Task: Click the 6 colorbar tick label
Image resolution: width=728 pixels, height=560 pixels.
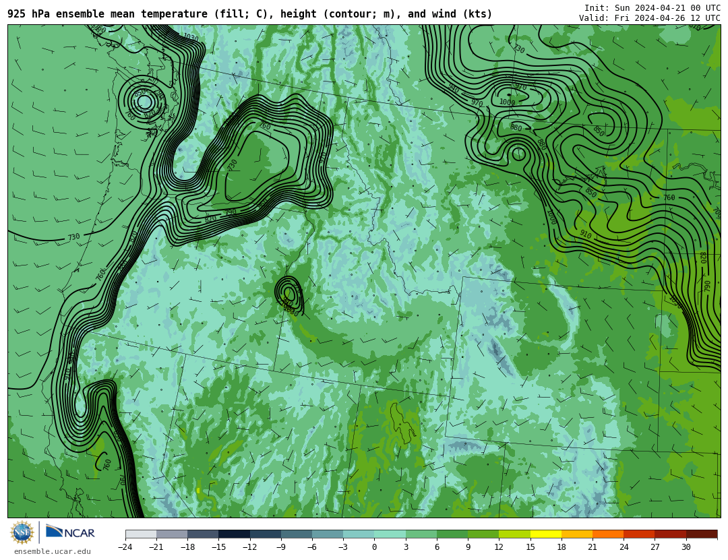Action: click(x=437, y=547)
